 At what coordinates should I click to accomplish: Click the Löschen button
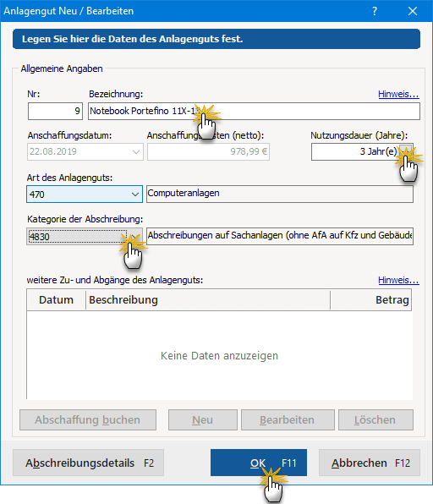tap(375, 419)
